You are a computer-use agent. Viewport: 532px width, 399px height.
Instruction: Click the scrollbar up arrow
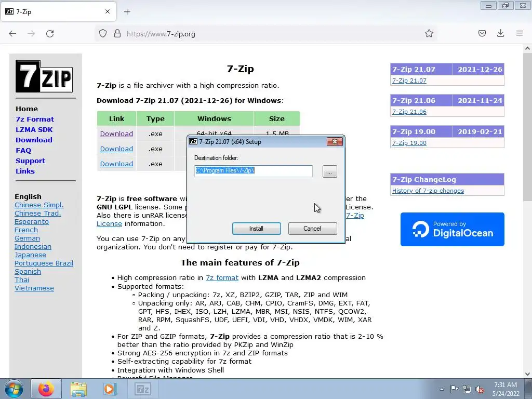pos(528,48)
